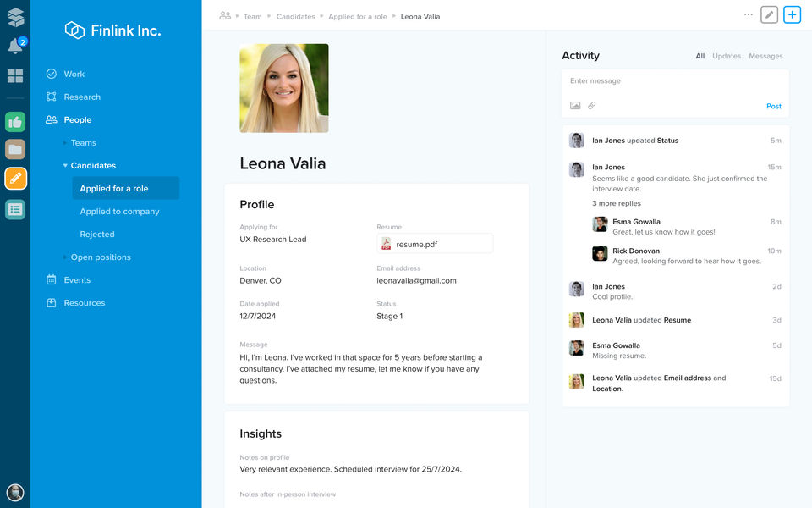This screenshot has height=508, width=812.
Task: Click Ian Jones updated Status entry
Action: click(x=675, y=141)
